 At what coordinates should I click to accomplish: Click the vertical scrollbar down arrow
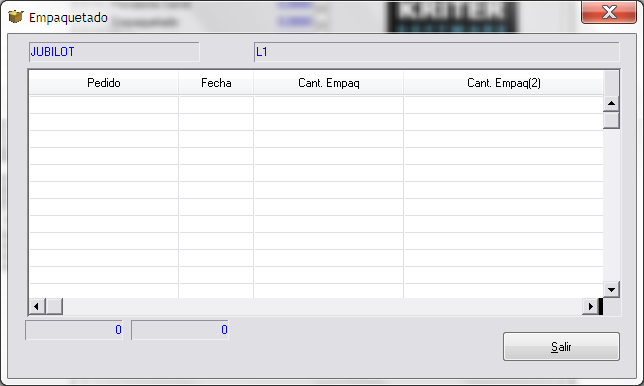(x=611, y=290)
